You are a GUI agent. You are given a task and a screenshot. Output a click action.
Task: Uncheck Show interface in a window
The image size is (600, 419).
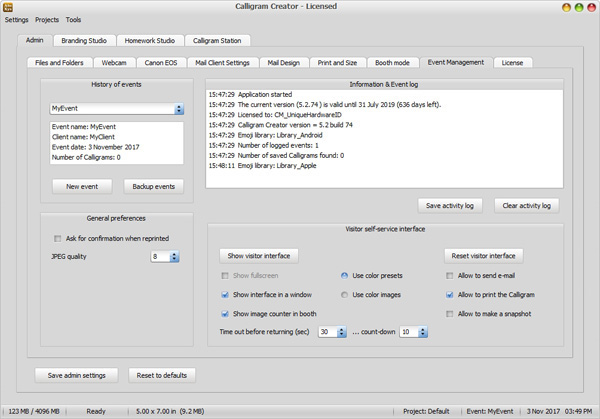tap(225, 295)
